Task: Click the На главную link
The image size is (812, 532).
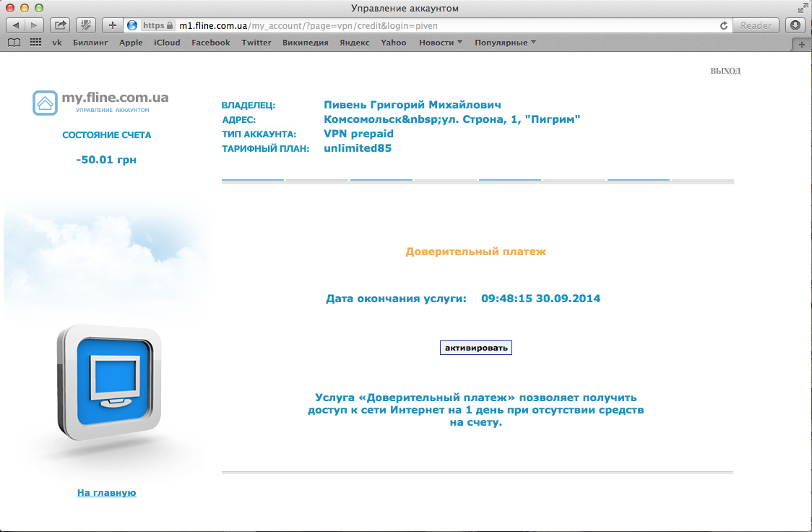Action: (107, 493)
